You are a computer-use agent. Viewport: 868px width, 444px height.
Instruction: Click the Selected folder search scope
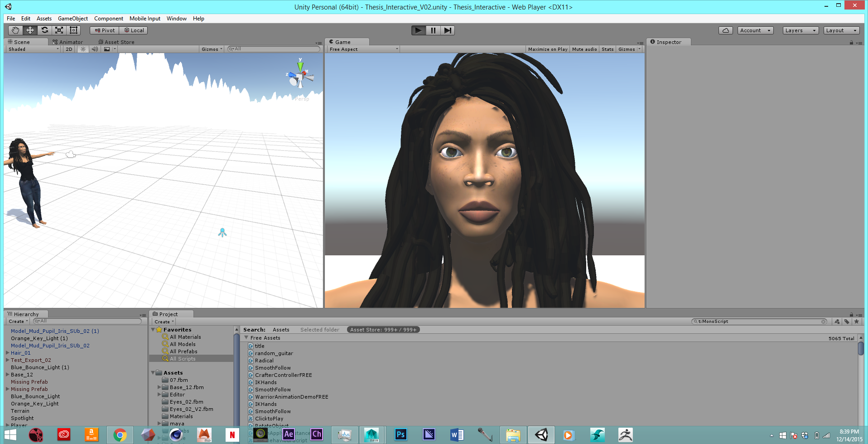(319, 330)
